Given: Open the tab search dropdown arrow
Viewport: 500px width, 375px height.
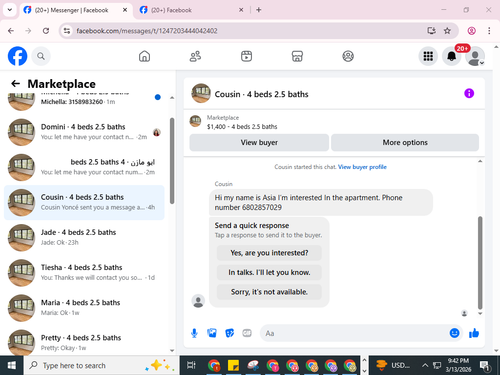Looking at the screenshot, I should pos(10,10).
